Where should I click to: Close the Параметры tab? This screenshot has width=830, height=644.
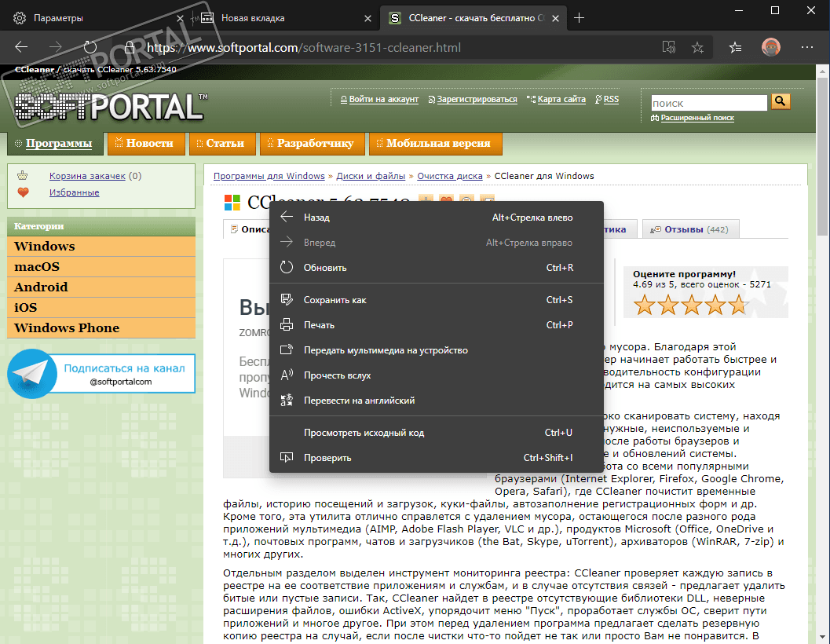(x=180, y=18)
